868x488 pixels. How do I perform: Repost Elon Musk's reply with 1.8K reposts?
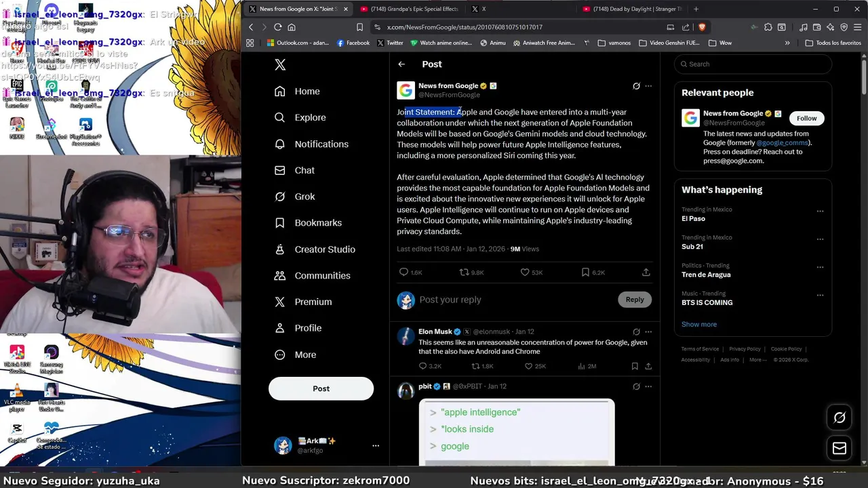(475, 366)
